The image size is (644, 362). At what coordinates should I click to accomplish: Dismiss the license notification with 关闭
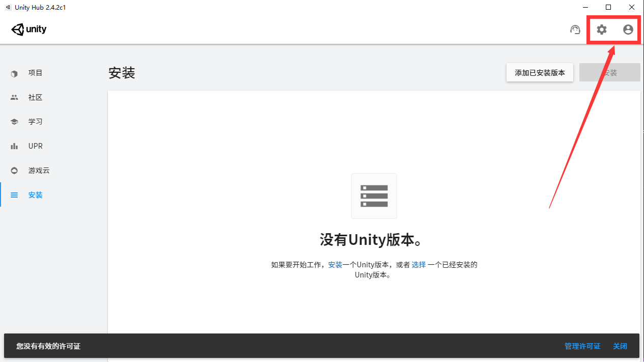[x=620, y=346]
